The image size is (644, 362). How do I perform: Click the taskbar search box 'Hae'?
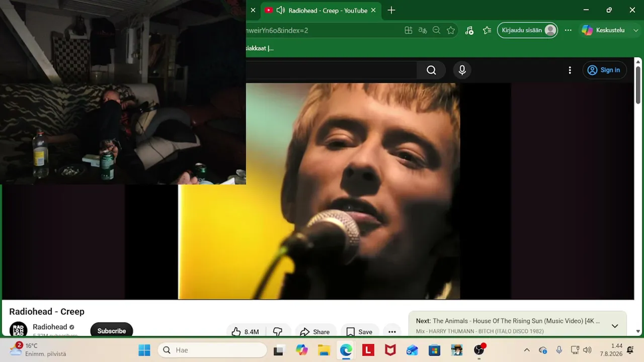tap(212, 350)
